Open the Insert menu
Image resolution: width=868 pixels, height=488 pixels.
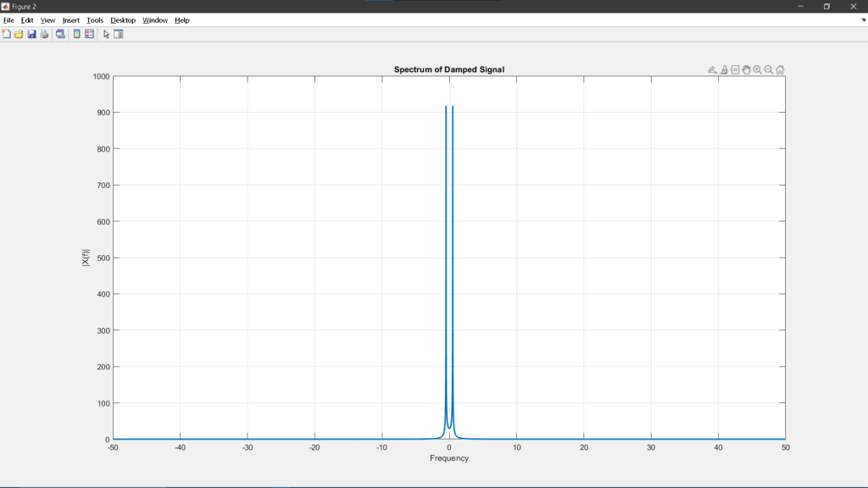click(71, 20)
